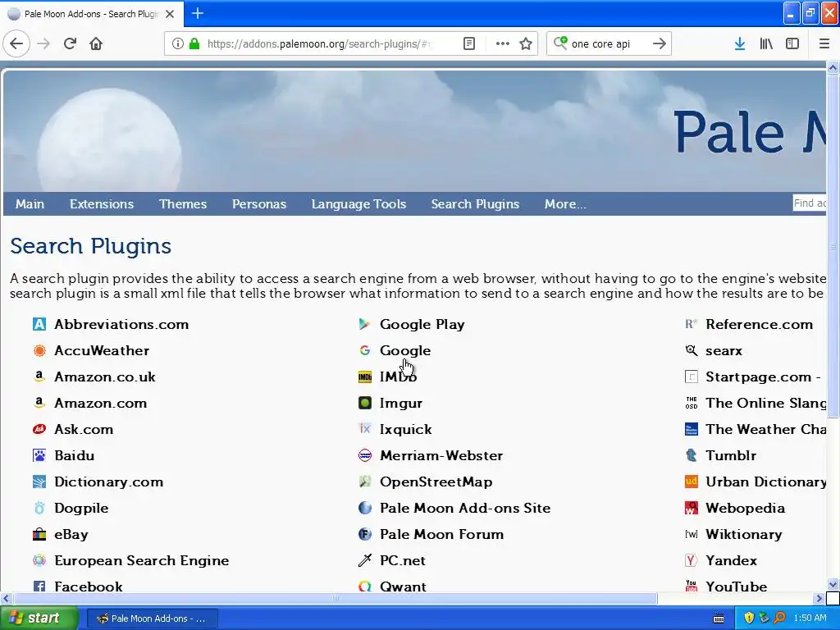The height and width of the screenshot is (630, 840).
Task: Click the Google Play triangle icon
Action: pos(365,324)
